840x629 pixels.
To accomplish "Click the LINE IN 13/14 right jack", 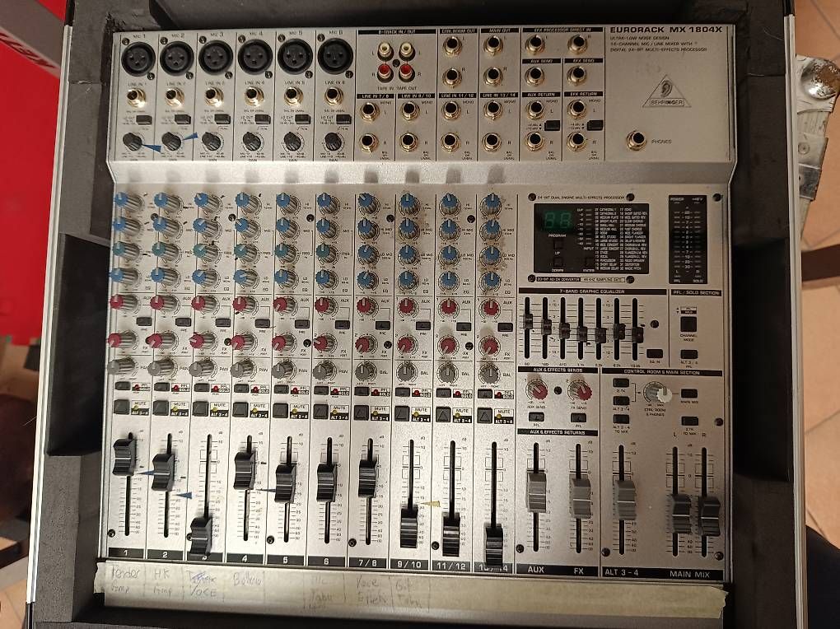I will click(x=492, y=142).
